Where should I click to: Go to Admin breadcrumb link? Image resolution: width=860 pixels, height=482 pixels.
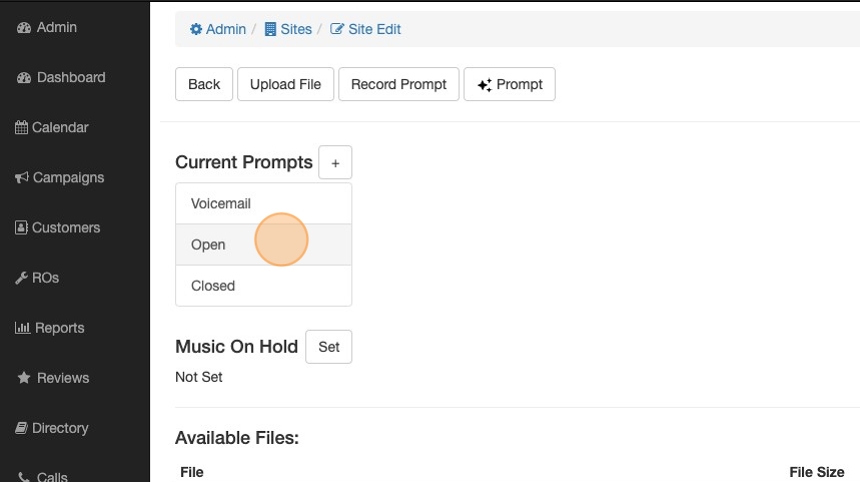(x=218, y=29)
